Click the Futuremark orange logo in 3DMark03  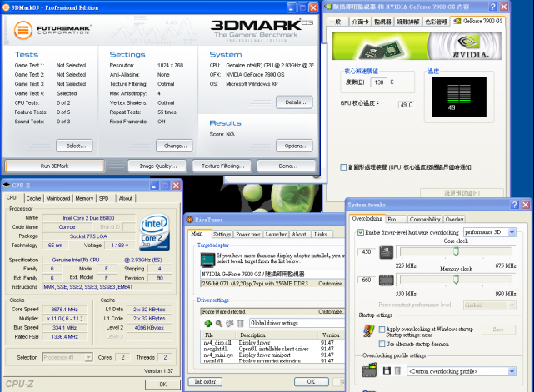tap(22, 30)
